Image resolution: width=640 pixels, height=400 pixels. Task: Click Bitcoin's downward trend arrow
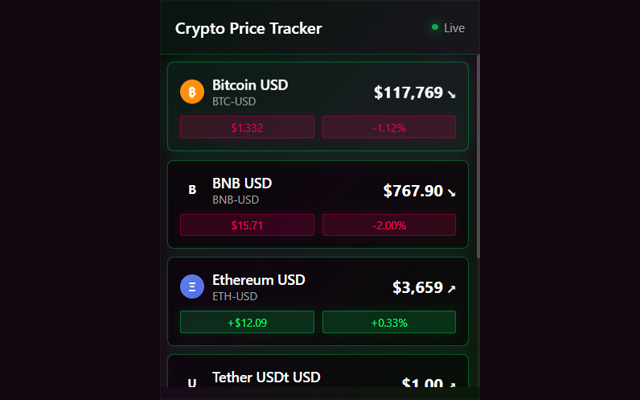coord(451,94)
